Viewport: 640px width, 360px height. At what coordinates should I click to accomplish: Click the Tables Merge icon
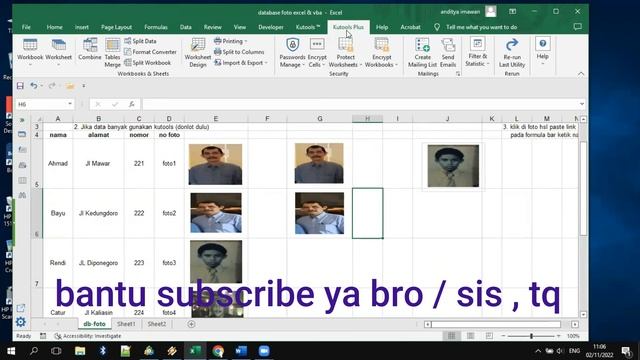click(112, 52)
